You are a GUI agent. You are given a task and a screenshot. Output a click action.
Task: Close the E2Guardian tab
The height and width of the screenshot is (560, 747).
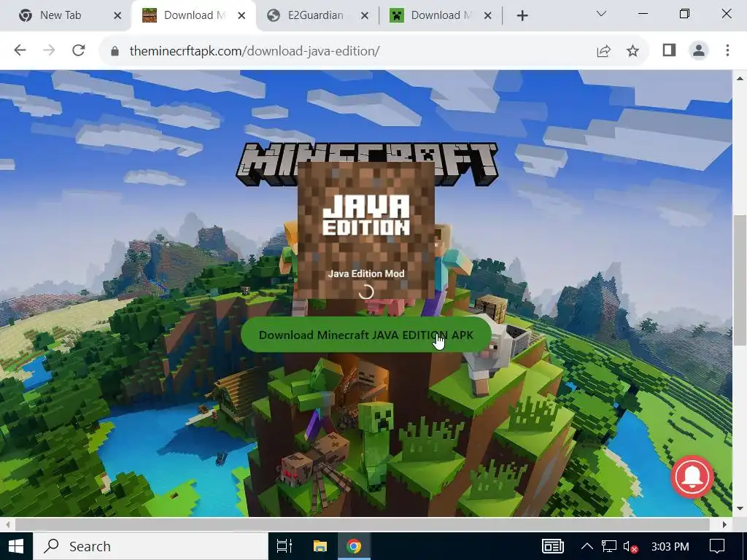coord(365,16)
